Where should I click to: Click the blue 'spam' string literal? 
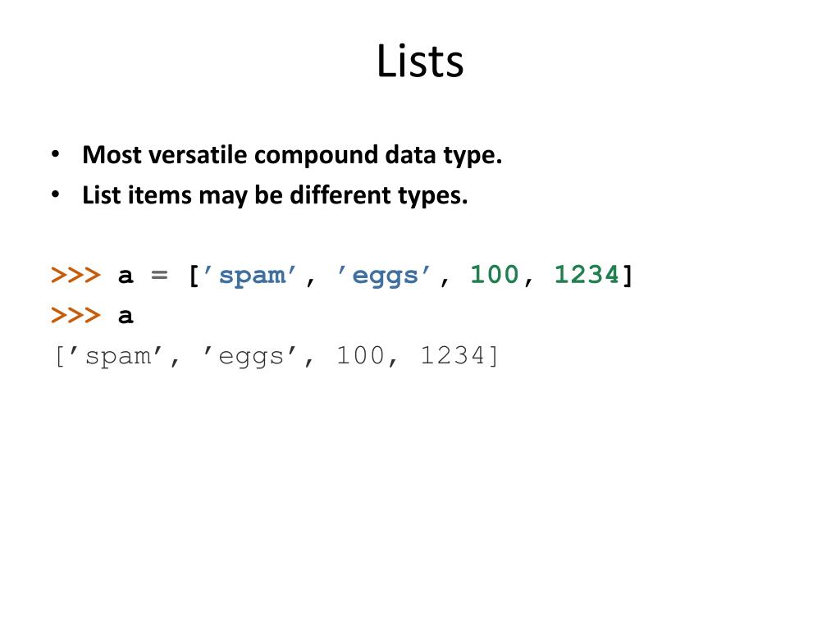tap(249, 276)
